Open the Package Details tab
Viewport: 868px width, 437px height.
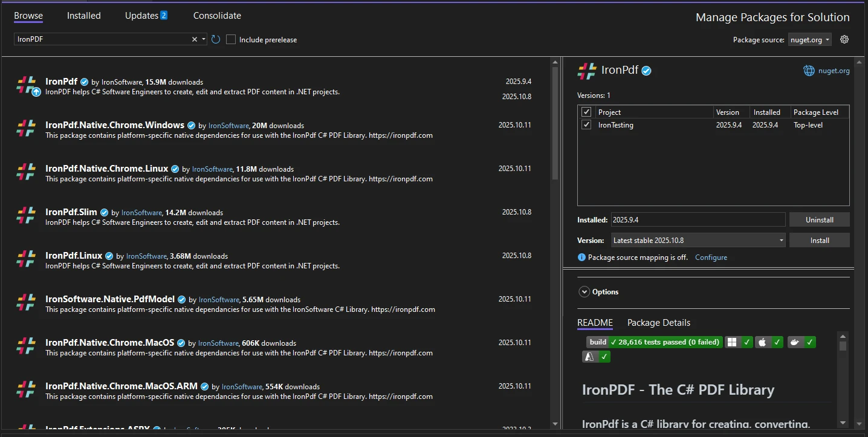pos(658,323)
